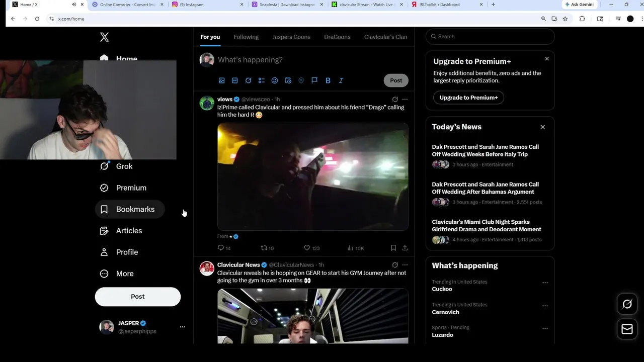Repost the views post (10)

coord(267,248)
